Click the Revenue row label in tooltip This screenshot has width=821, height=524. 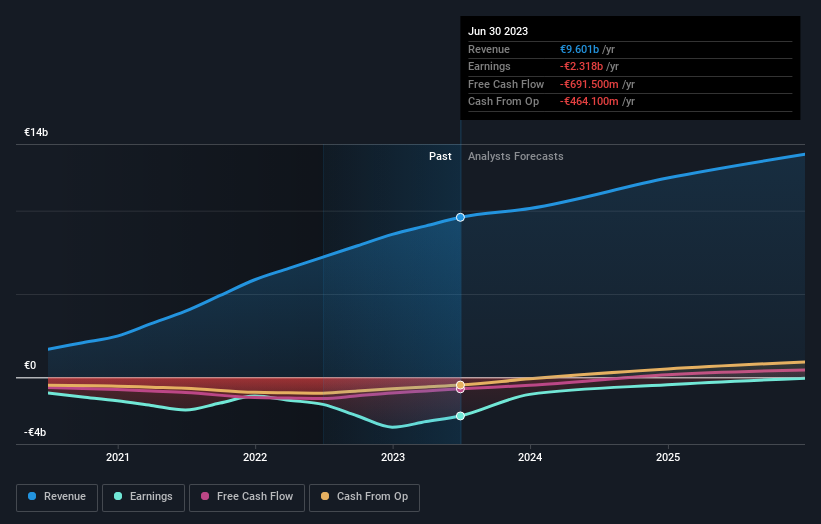pyautogui.click(x=489, y=49)
